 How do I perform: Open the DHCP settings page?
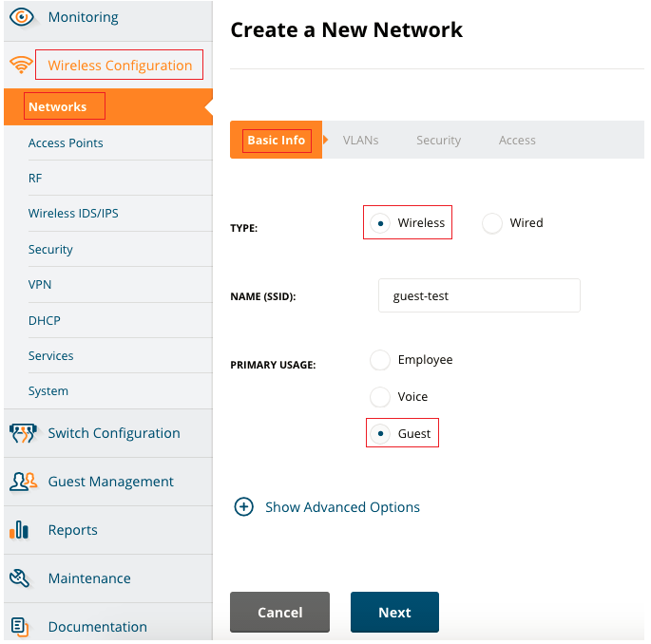pyautogui.click(x=44, y=320)
